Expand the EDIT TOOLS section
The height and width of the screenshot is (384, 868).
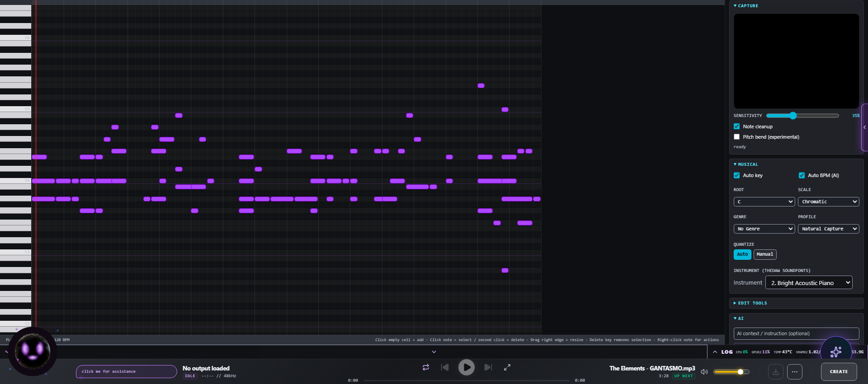[750, 303]
